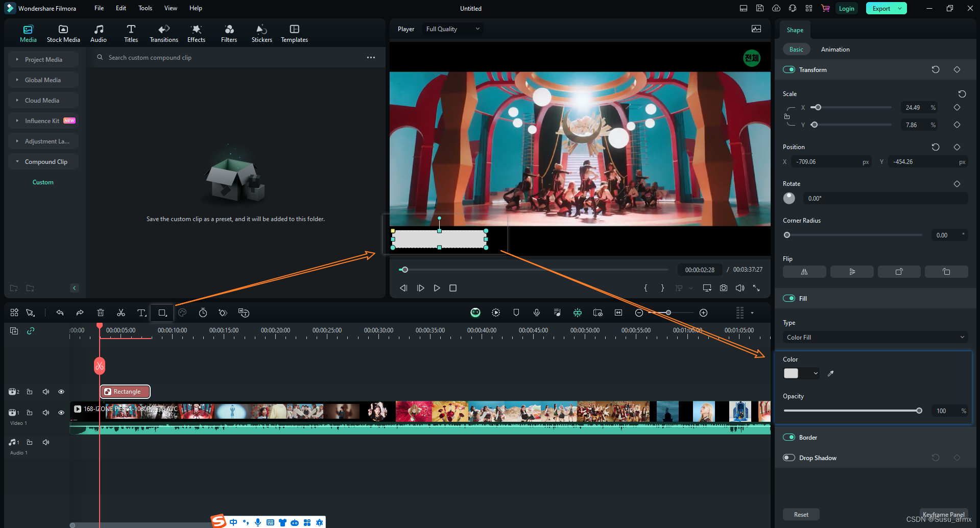
Task: Lock the Video 1 track
Action: tap(30, 413)
